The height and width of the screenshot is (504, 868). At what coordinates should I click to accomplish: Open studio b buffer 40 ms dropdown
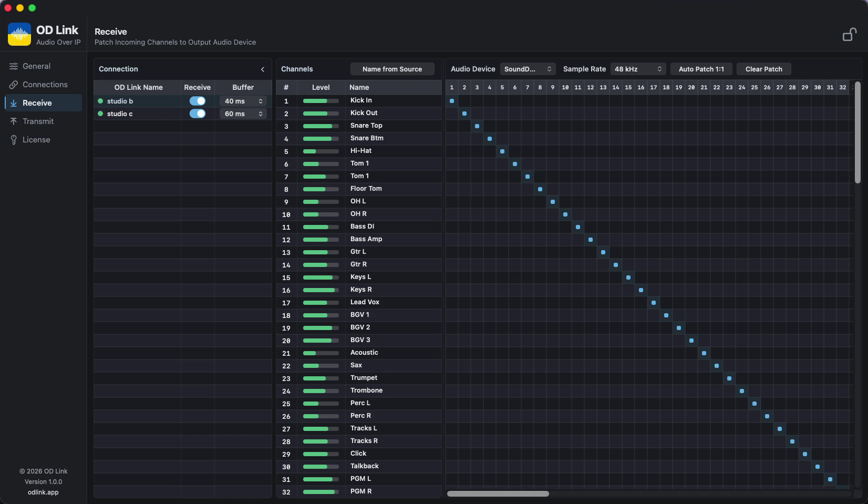click(243, 101)
